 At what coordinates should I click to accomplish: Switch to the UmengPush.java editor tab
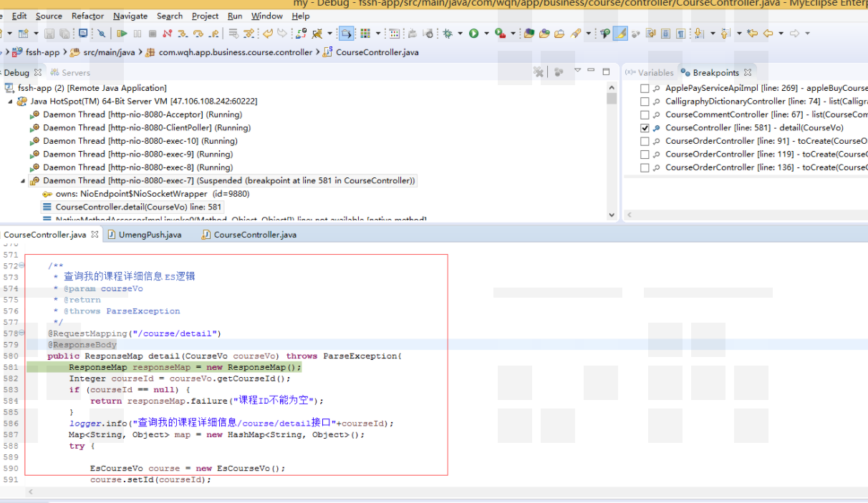click(x=144, y=235)
